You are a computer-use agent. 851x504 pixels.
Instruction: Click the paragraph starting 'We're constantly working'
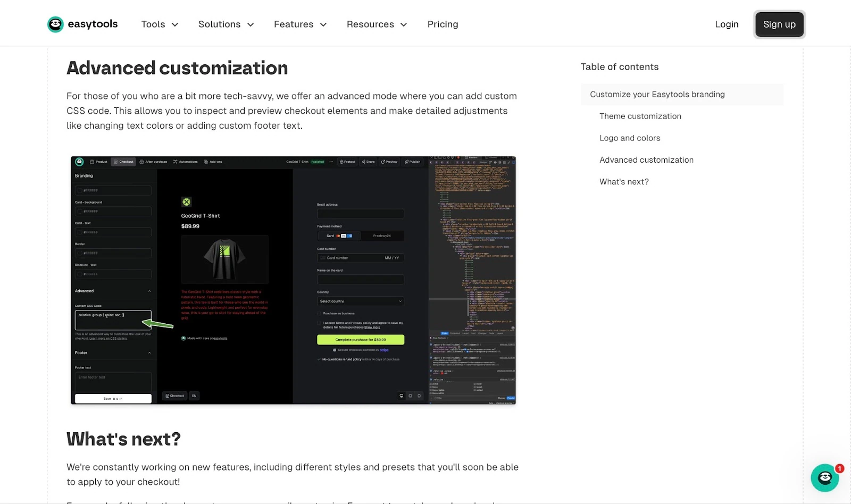293,474
